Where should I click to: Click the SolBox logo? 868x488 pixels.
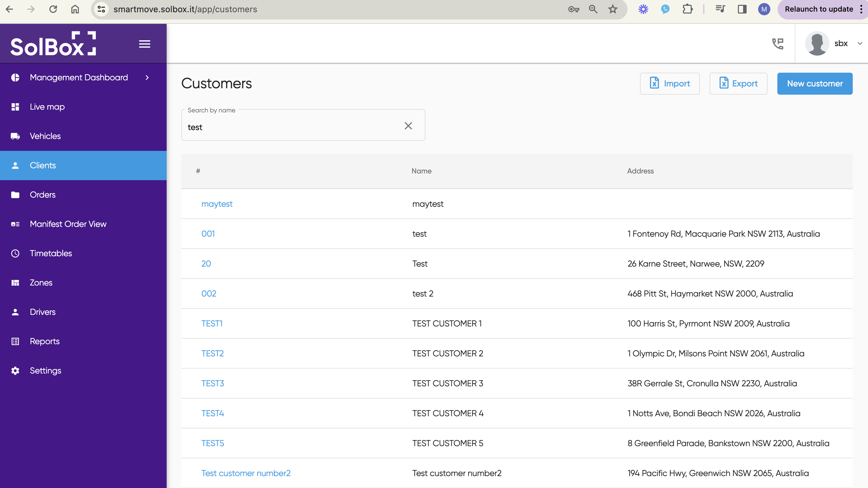[x=53, y=43]
